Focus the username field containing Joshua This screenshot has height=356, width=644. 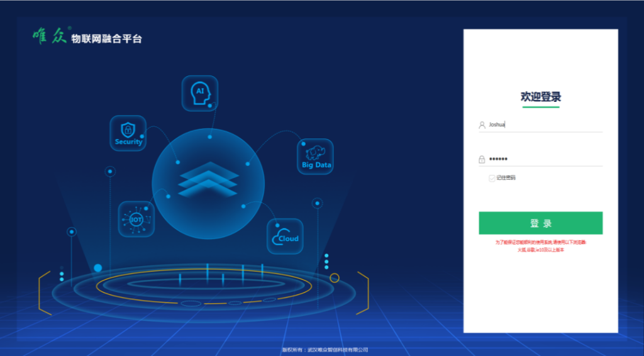[x=544, y=125]
